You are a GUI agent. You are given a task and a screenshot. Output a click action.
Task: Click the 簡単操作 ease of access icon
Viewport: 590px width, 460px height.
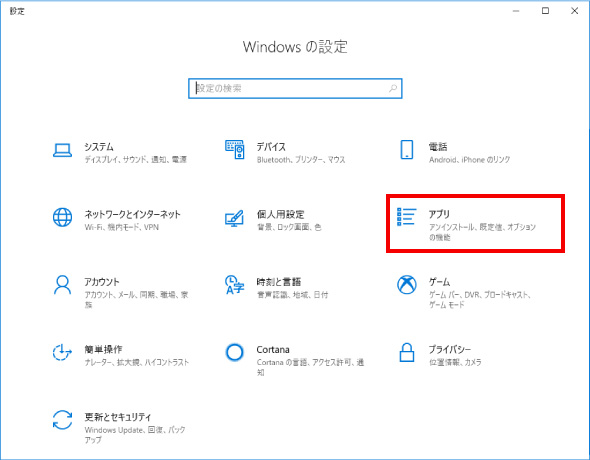click(x=62, y=352)
